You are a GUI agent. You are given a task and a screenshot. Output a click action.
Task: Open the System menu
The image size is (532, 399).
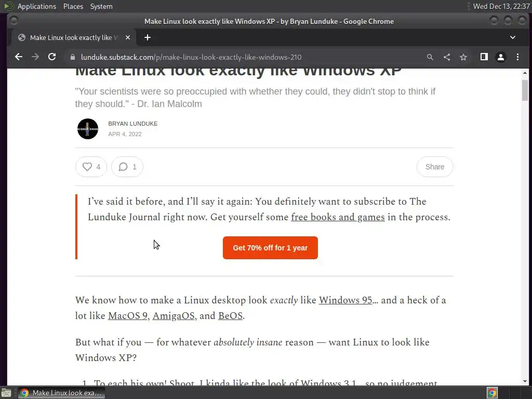tap(101, 6)
